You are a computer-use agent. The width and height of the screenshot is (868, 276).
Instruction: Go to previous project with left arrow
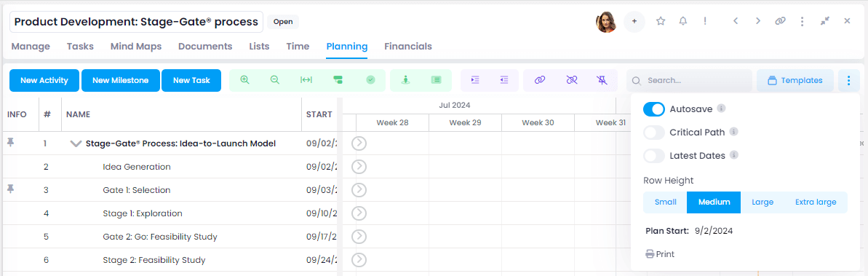tap(735, 21)
